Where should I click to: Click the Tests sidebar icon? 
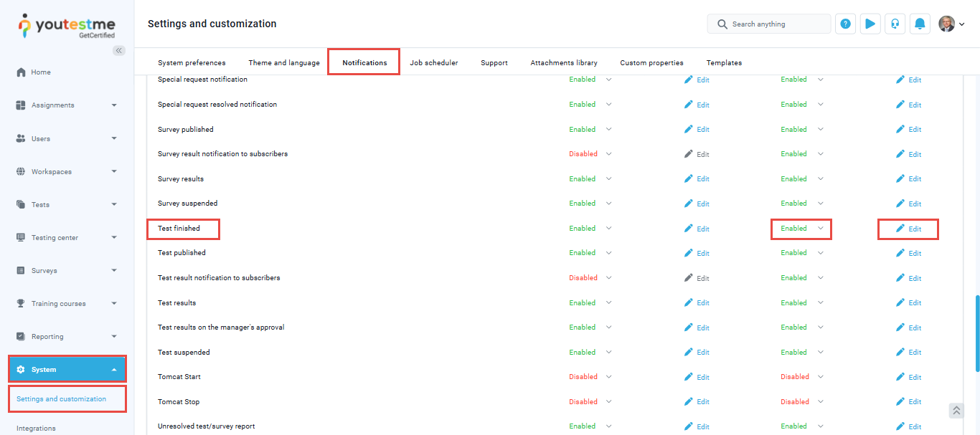click(x=21, y=204)
